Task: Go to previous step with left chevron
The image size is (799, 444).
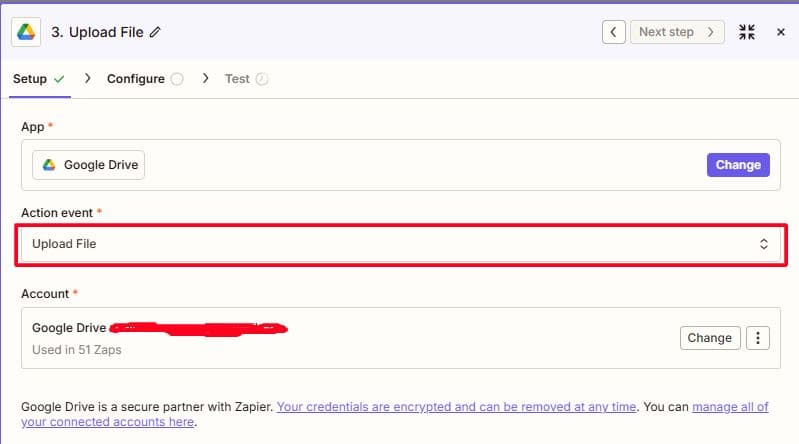Action: tap(614, 32)
